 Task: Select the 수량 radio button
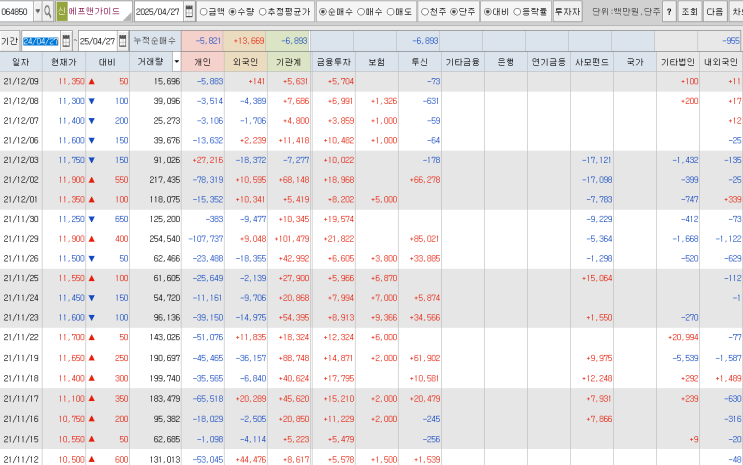[232, 12]
